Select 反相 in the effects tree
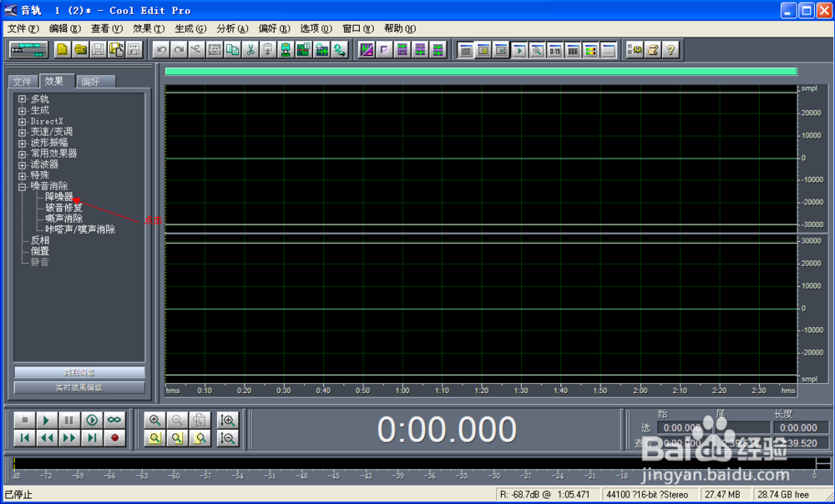The image size is (835, 504). point(40,240)
